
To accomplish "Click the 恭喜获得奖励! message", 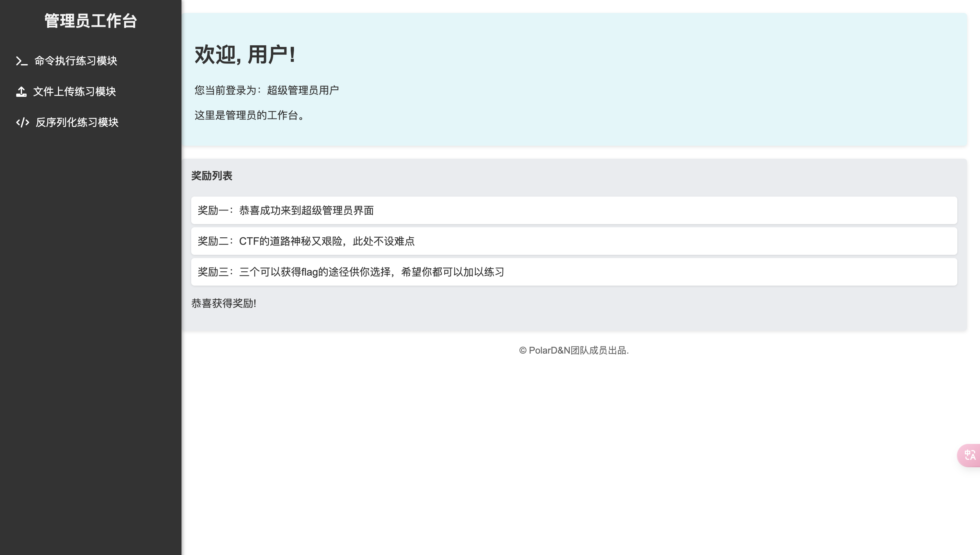I will pyautogui.click(x=224, y=303).
